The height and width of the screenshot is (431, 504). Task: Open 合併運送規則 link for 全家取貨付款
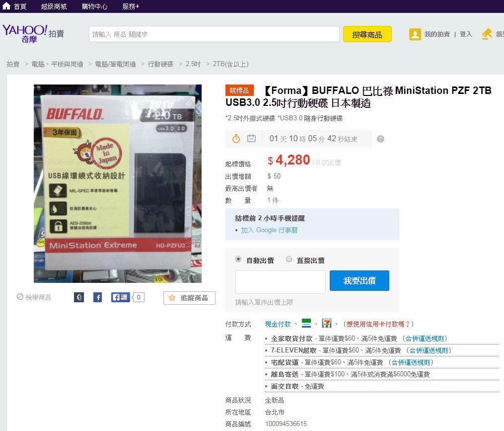425,339
